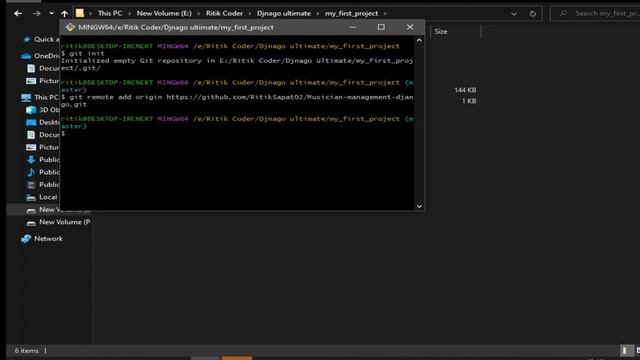Viewport: 640px width, 360px height.
Task: Open Pictures under OneDrive
Action: click(49, 81)
